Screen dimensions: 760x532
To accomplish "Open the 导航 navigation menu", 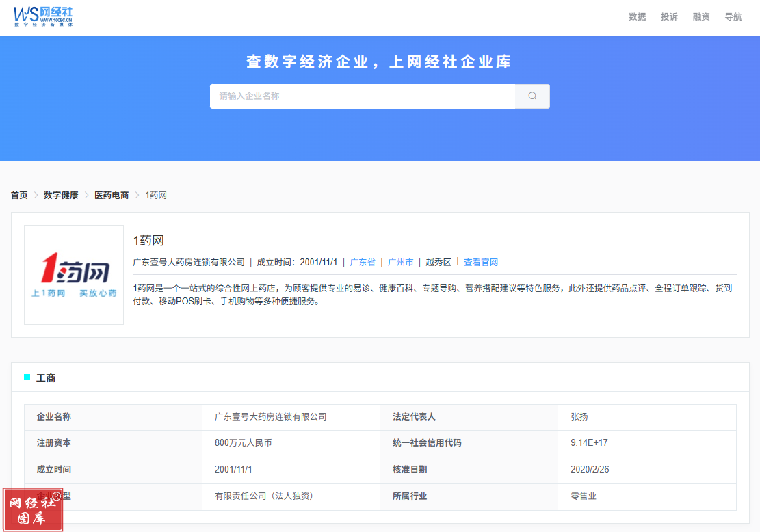I will tap(733, 17).
